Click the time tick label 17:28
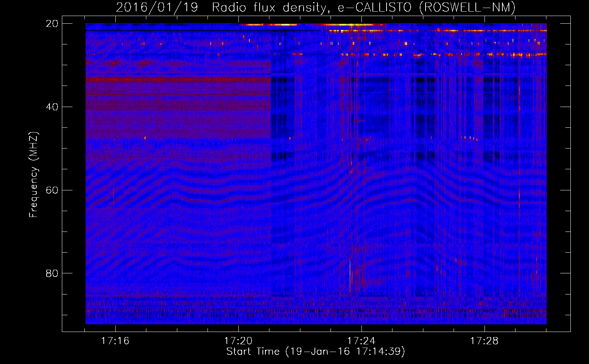 point(484,341)
